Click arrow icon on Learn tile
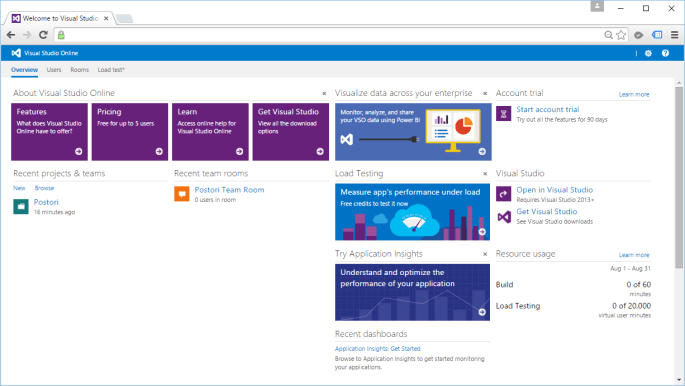 point(239,152)
